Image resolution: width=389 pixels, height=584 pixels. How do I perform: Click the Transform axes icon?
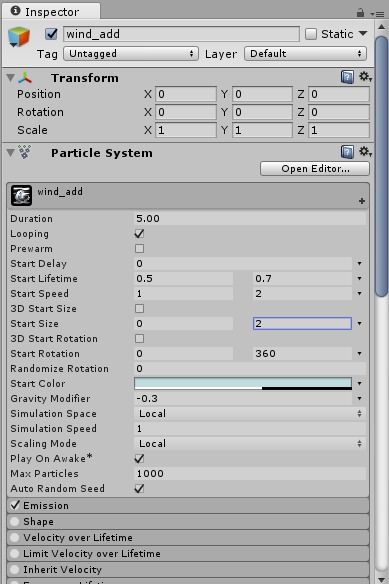click(x=25, y=78)
